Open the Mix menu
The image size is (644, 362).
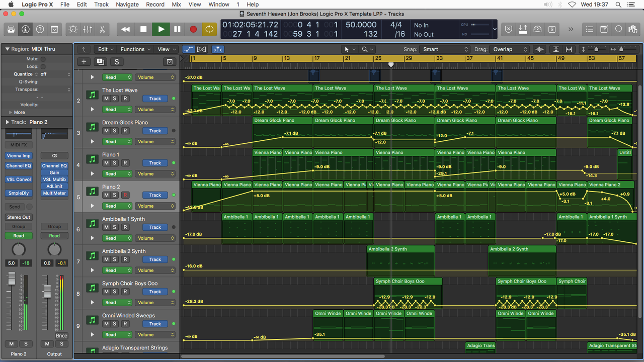click(x=176, y=5)
